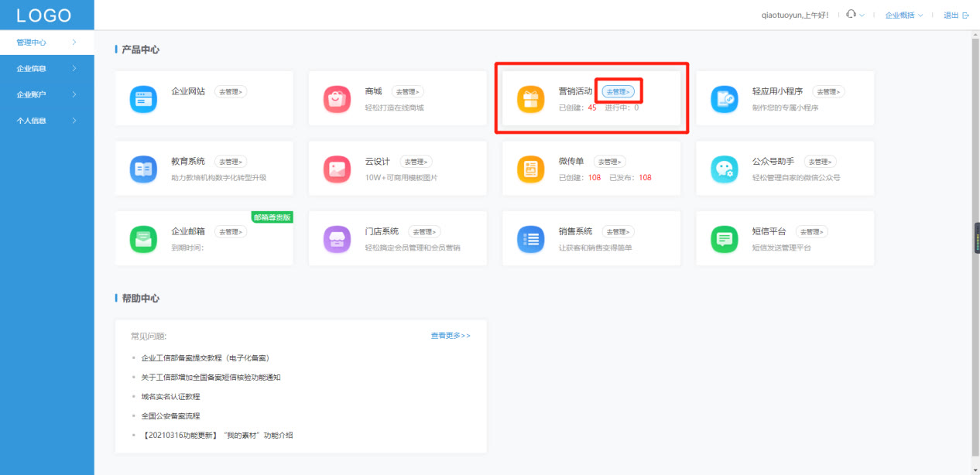Open the 查看更多 help link

451,335
